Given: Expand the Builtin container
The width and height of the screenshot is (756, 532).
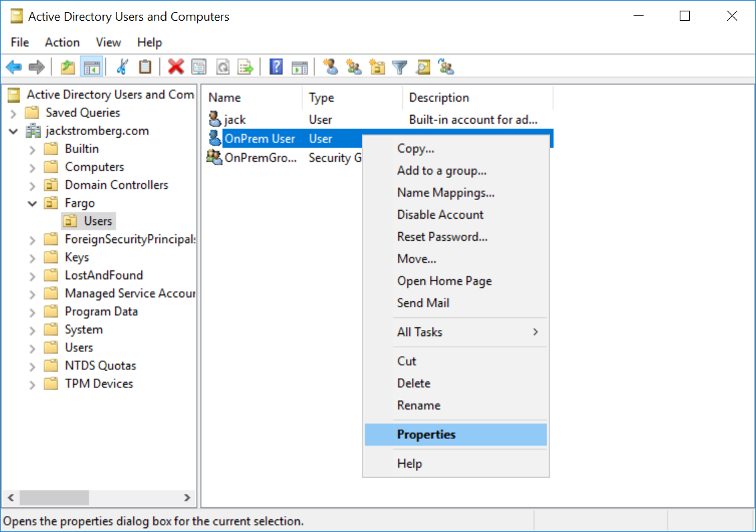Looking at the screenshot, I should (32, 149).
